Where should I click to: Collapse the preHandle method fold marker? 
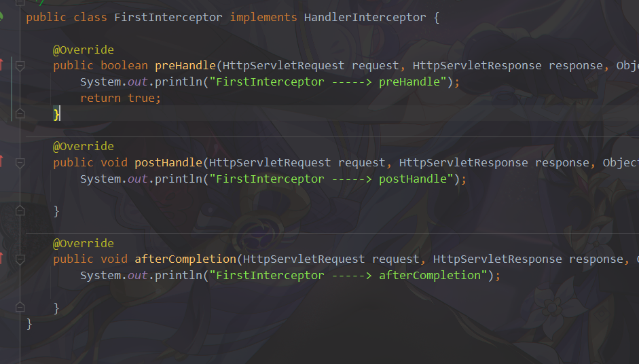[20, 65]
